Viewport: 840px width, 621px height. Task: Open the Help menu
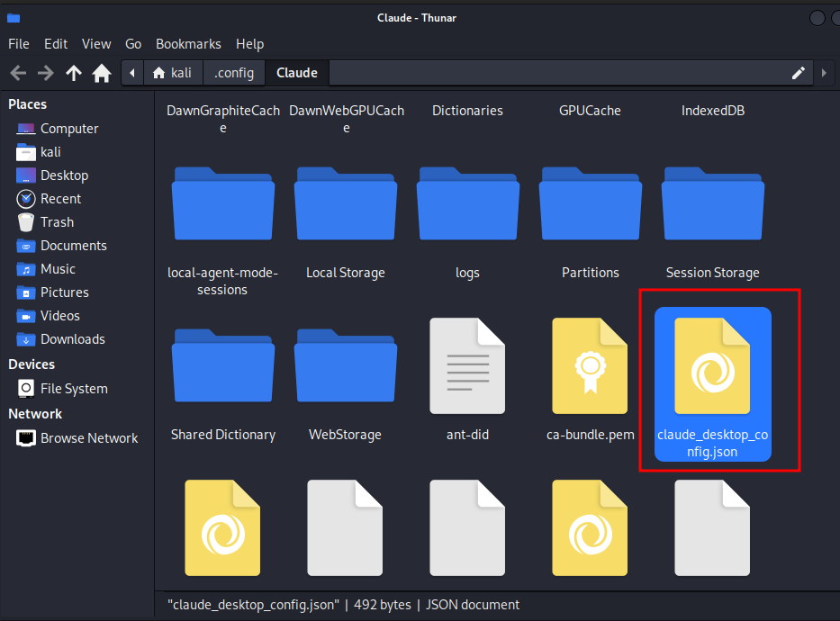click(x=250, y=44)
